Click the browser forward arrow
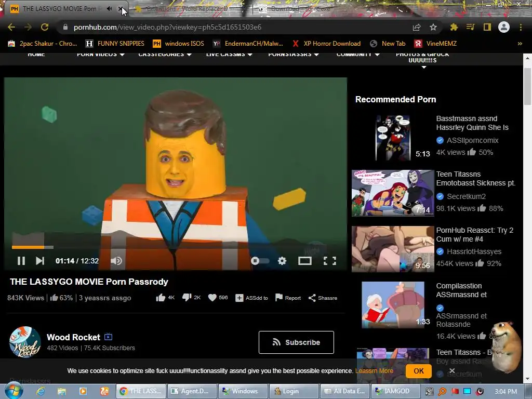The height and width of the screenshot is (399, 532). (28, 27)
